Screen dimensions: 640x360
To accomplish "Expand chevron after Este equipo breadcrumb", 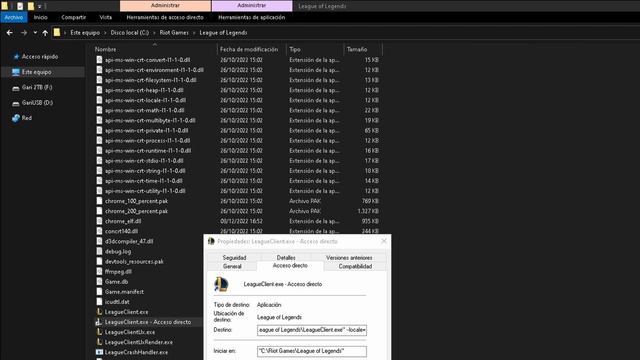I will point(105,33).
